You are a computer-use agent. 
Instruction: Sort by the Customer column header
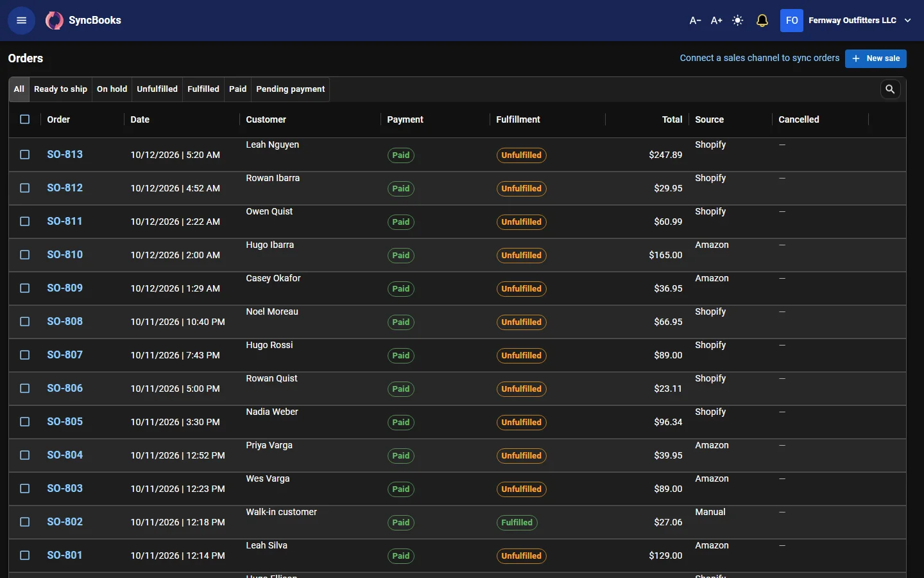click(x=266, y=119)
